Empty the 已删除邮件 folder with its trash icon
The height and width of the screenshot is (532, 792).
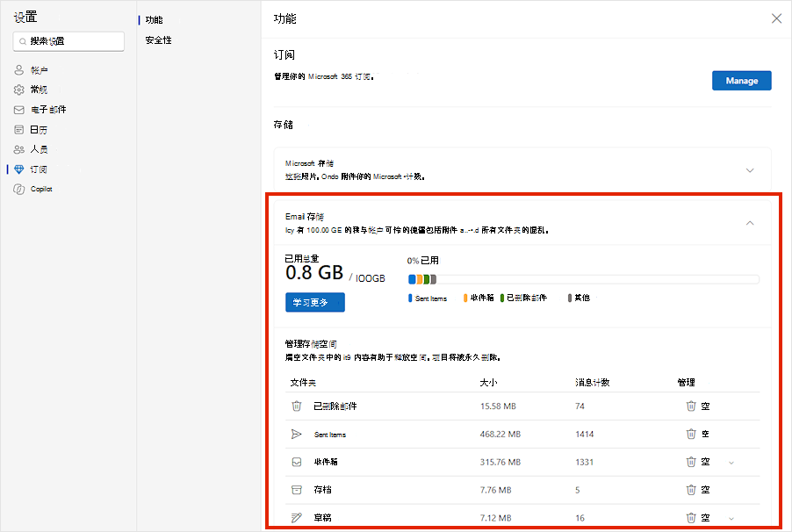(x=691, y=406)
